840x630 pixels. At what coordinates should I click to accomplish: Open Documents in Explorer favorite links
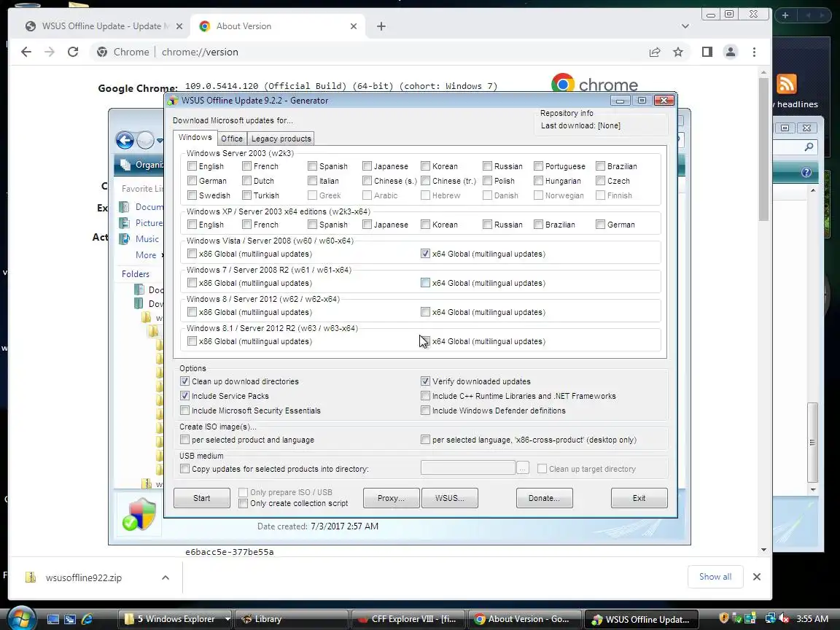point(142,207)
